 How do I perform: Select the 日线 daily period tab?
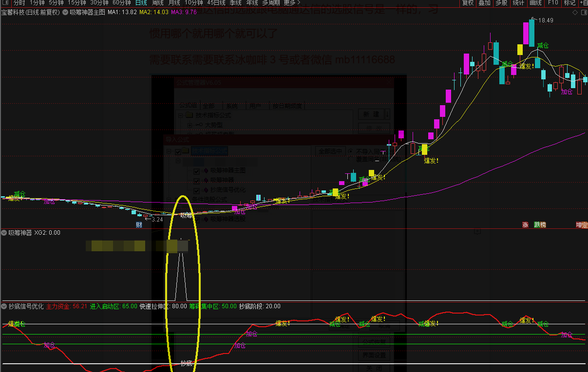tap(141, 3)
